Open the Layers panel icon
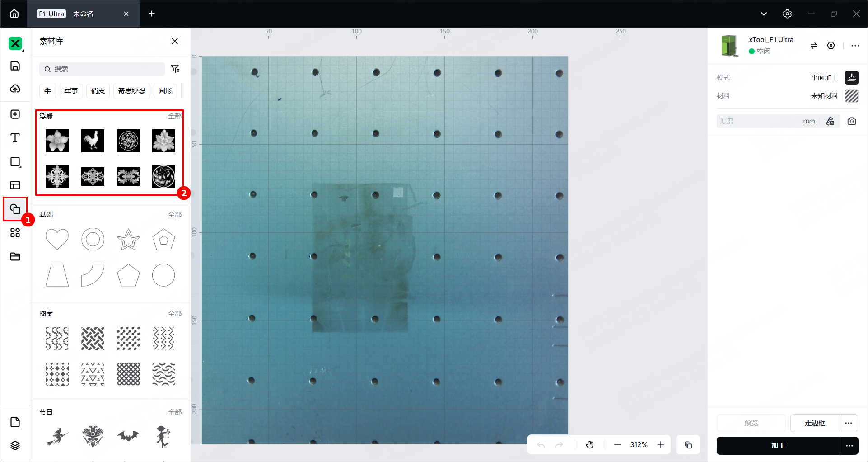Viewport: 868px width, 462px height. [x=15, y=445]
